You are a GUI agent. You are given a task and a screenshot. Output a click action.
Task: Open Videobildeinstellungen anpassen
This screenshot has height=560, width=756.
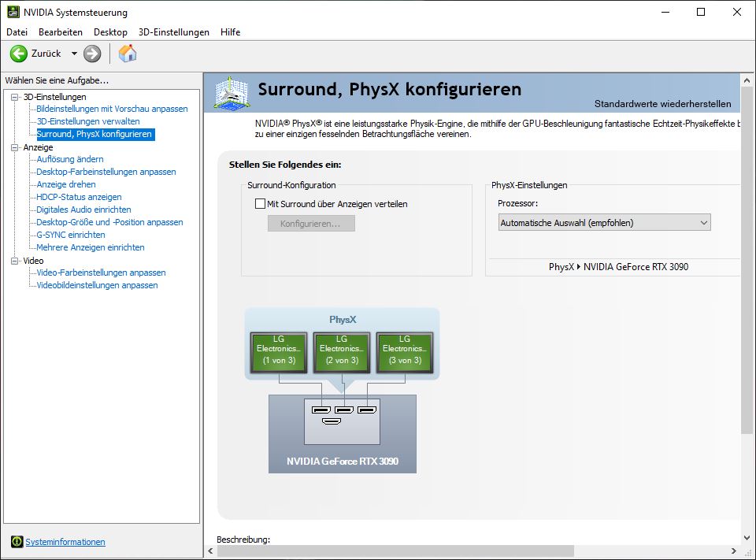(x=97, y=285)
